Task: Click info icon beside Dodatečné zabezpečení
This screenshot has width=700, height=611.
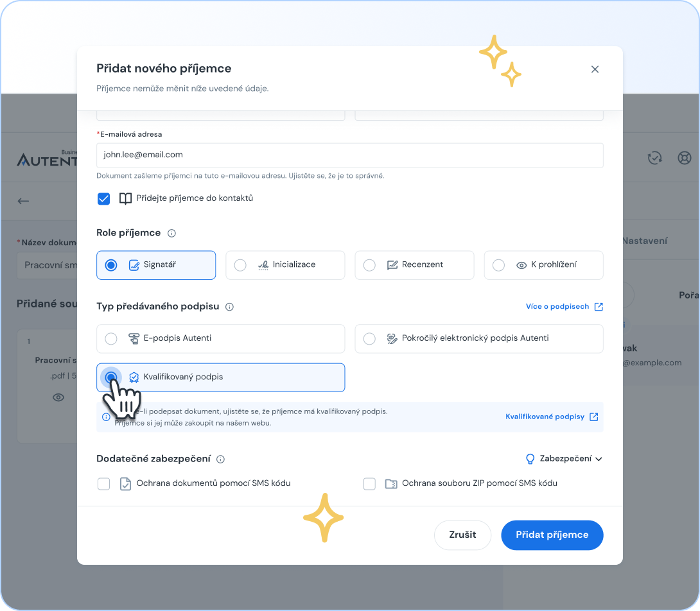Action: click(220, 459)
